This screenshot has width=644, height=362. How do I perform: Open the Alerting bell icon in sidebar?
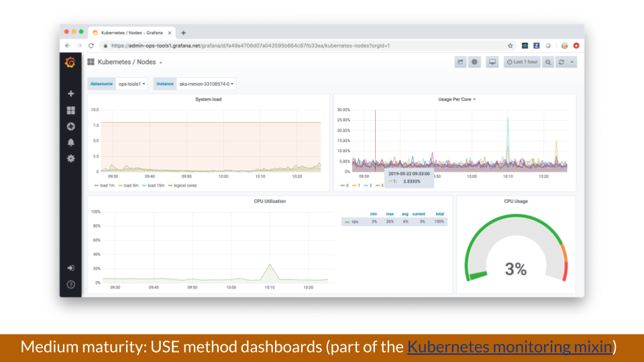pos(70,142)
